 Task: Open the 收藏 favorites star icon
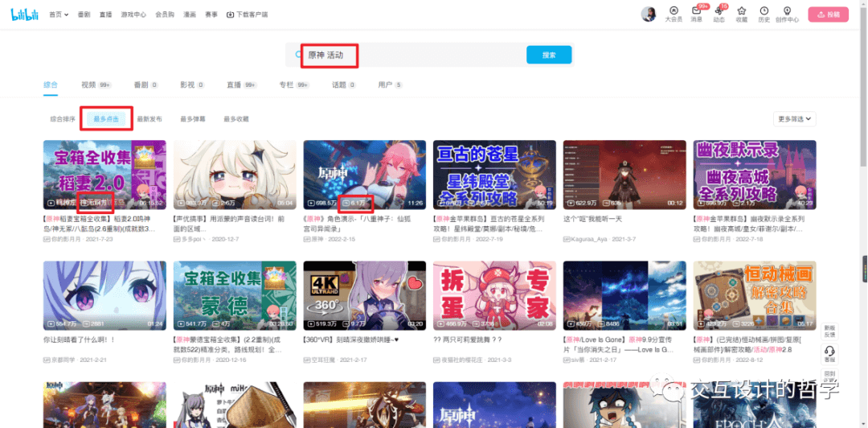tap(741, 14)
